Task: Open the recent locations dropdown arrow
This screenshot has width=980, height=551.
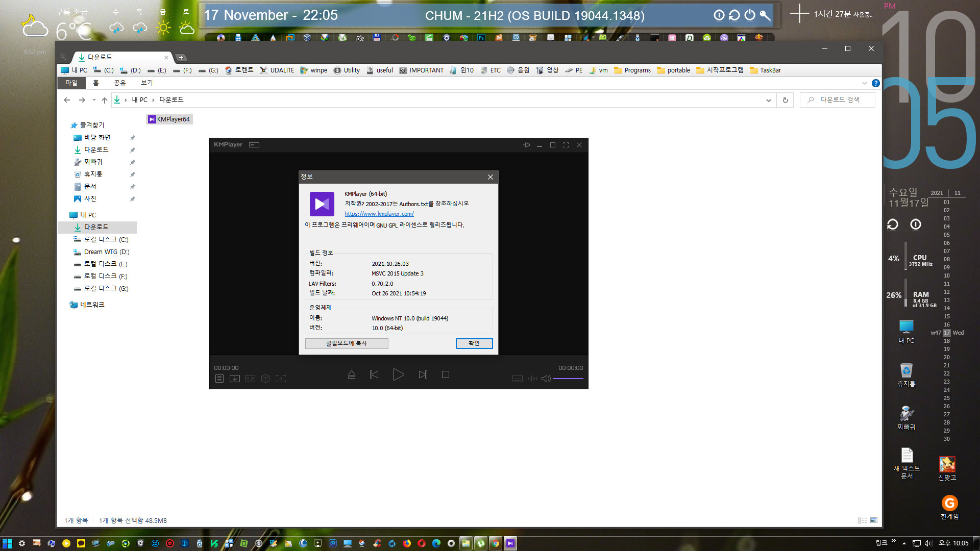Action: pyautogui.click(x=94, y=100)
